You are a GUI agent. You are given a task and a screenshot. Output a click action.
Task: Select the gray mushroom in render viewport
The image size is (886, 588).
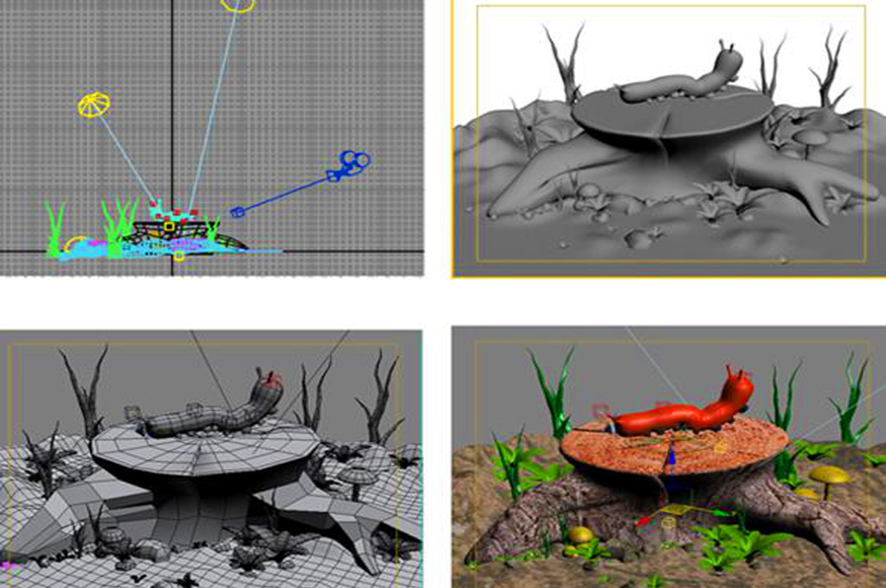pos(810,139)
